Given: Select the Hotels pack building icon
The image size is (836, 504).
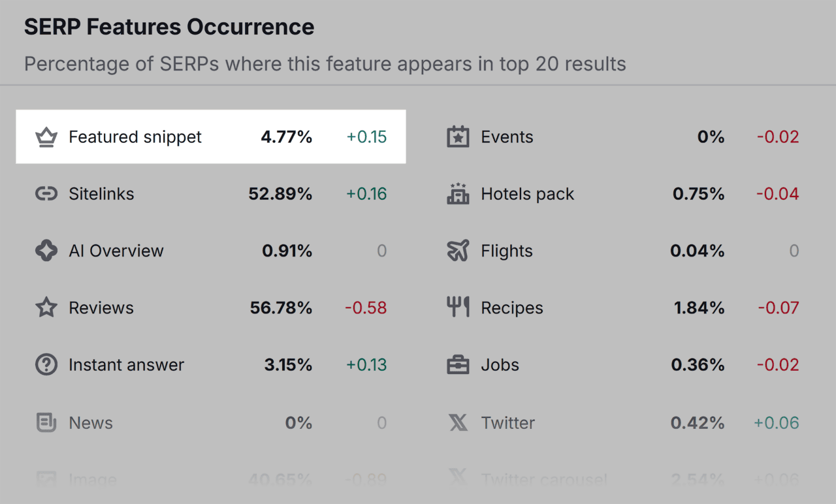Looking at the screenshot, I should click(x=458, y=193).
